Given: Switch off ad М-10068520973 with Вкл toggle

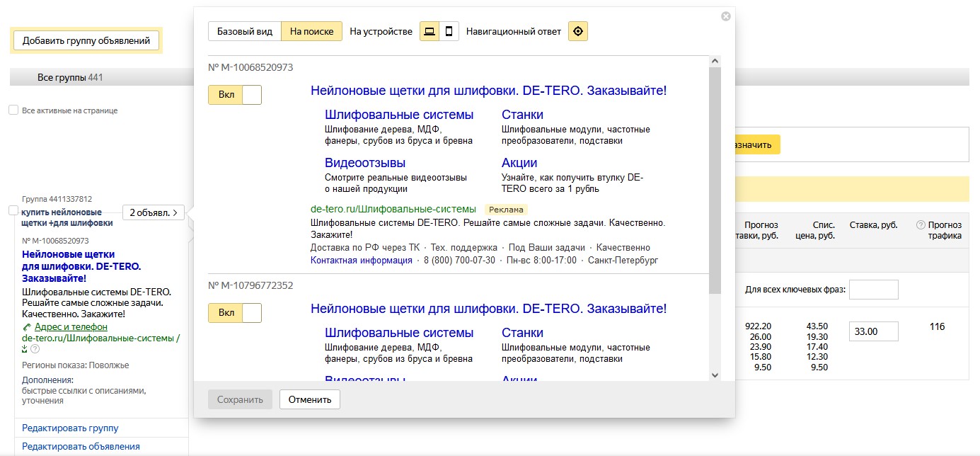Looking at the screenshot, I should tap(235, 95).
